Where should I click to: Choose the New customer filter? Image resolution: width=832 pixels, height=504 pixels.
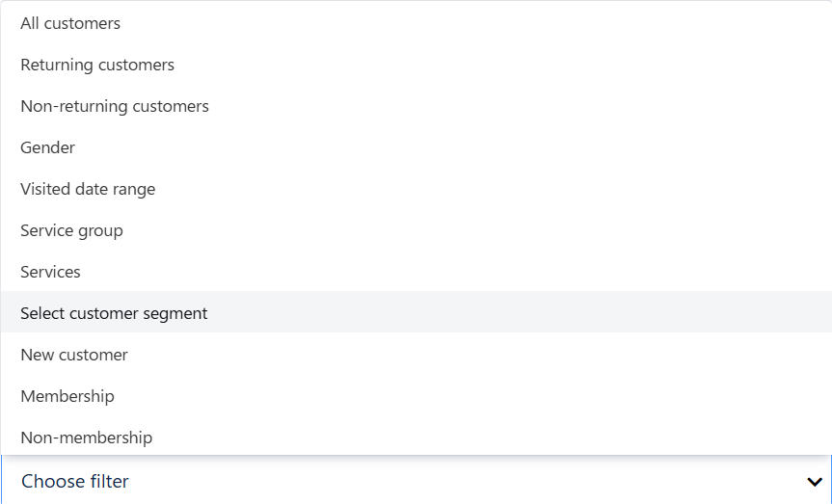[x=74, y=355]
